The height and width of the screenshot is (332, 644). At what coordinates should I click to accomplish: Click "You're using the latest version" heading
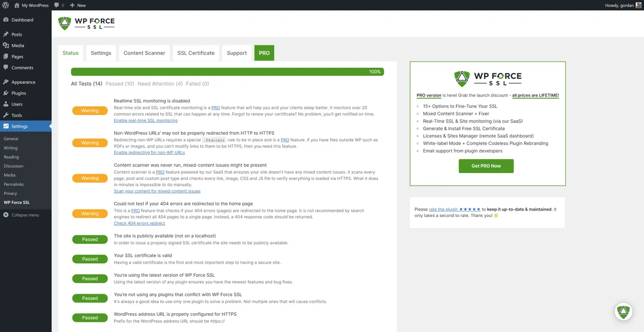click(164, 275)
